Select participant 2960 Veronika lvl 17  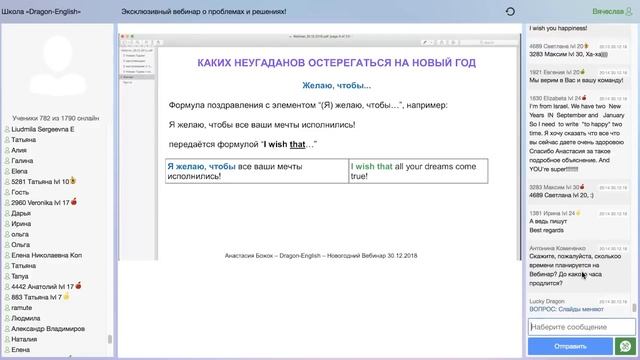(x=40, y=202)
